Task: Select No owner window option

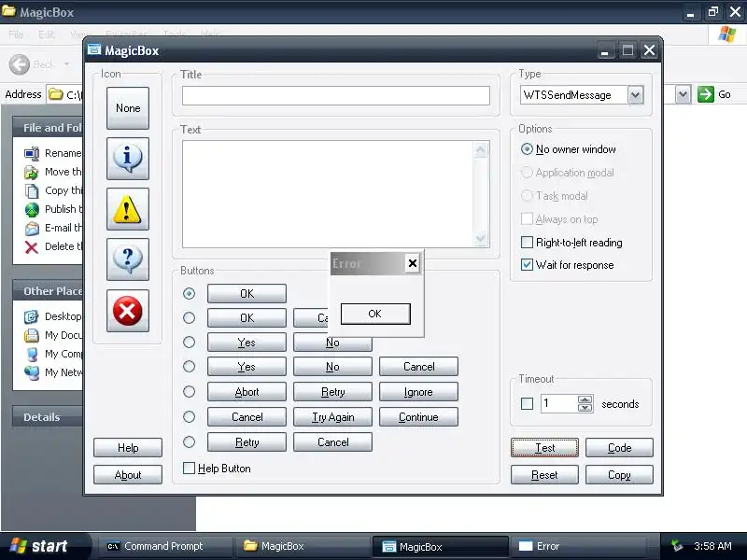Action: [x=527, y=149]
